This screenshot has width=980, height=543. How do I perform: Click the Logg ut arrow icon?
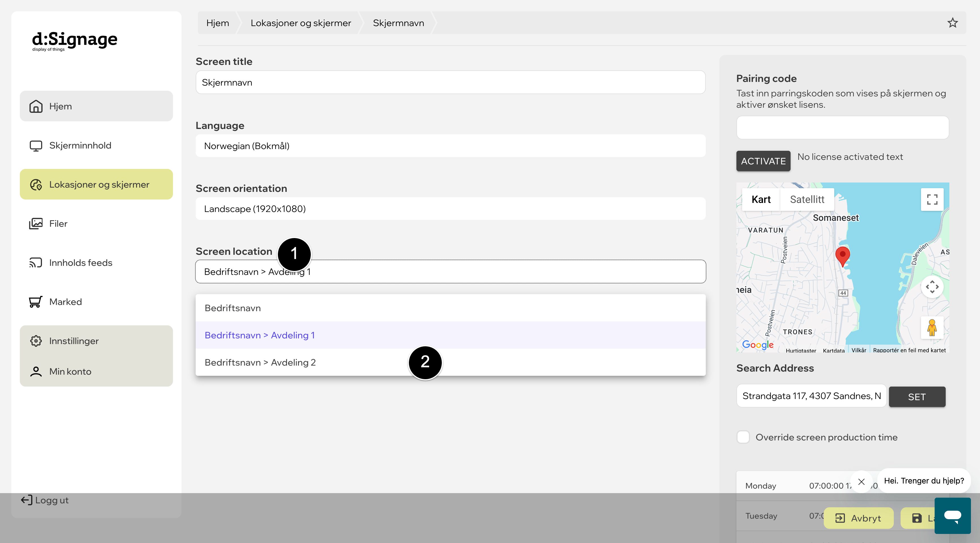click(27, 500)
